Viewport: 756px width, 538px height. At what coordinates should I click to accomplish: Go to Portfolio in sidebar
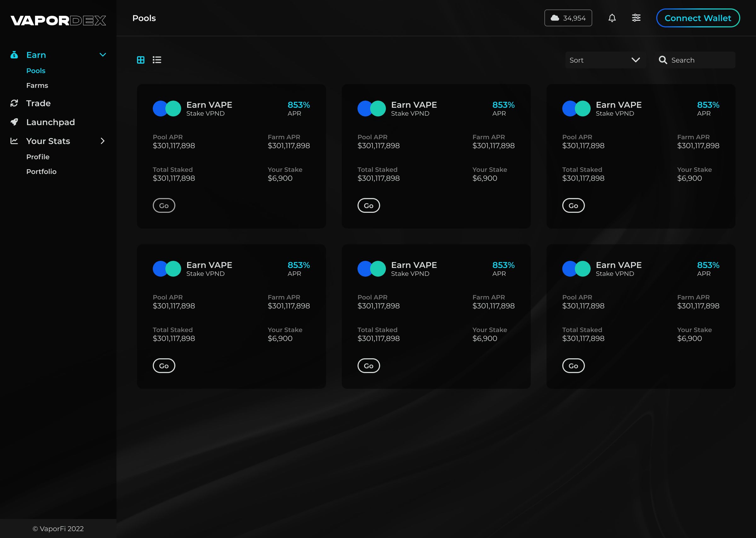click(41, 171)
